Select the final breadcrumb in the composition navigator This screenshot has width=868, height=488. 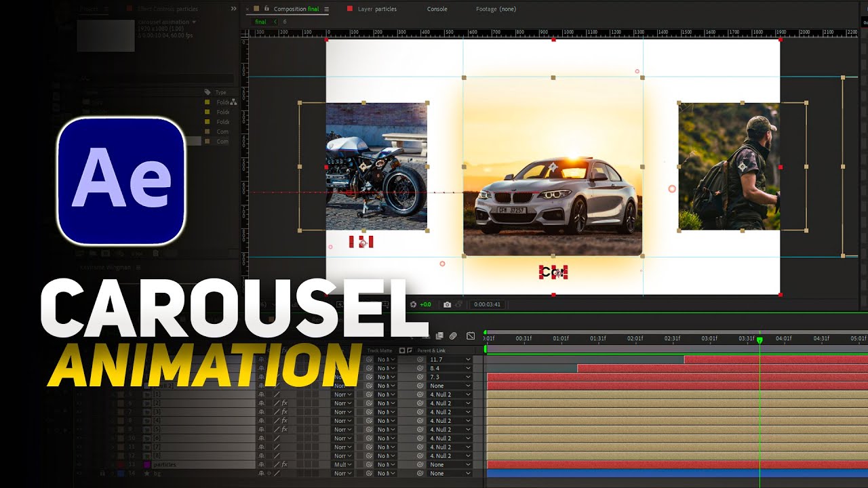(x=260, y=22)
